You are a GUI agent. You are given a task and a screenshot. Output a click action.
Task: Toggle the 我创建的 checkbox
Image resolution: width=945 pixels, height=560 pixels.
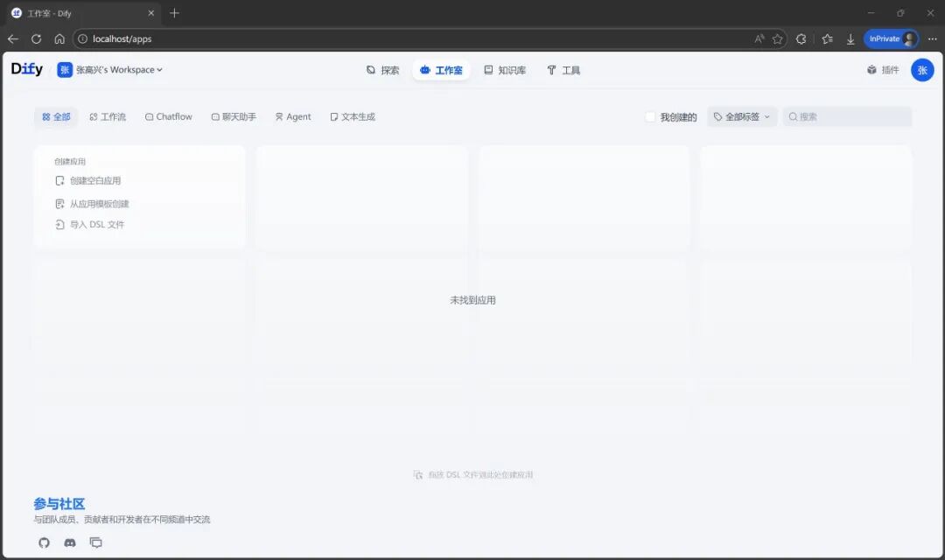point(649,117)
